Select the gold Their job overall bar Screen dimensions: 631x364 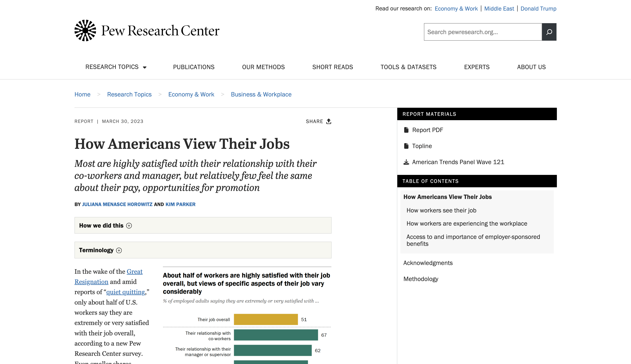pos(266,320)
